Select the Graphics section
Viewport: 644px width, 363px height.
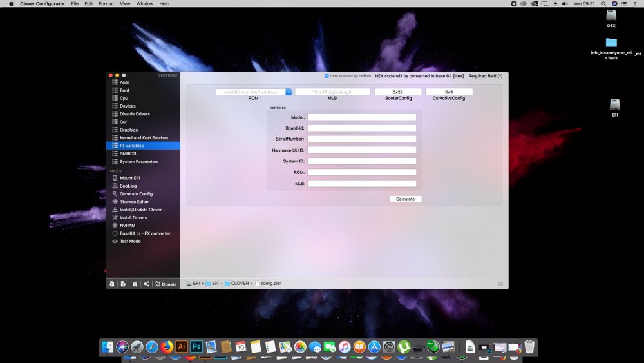pos(142,130)
